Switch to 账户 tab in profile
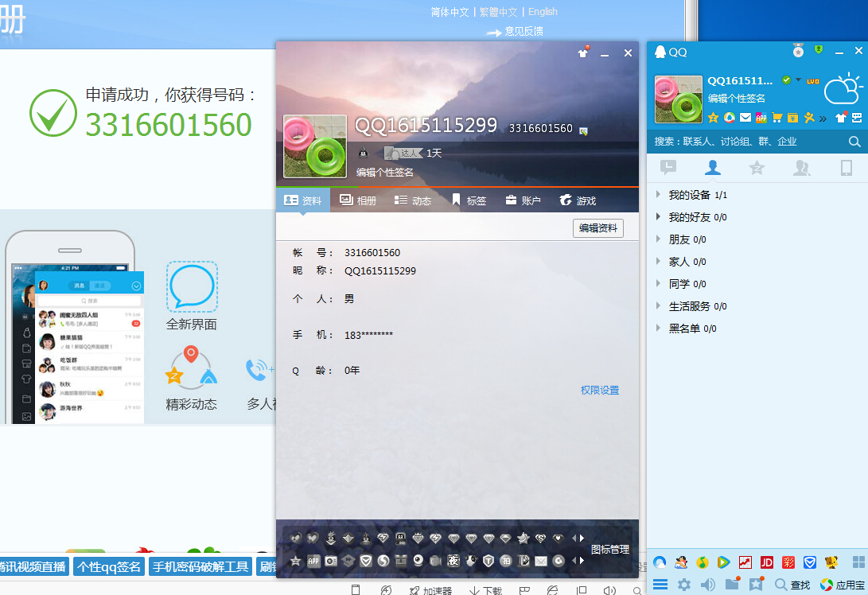868x595 pixels. tap(524, 200)
